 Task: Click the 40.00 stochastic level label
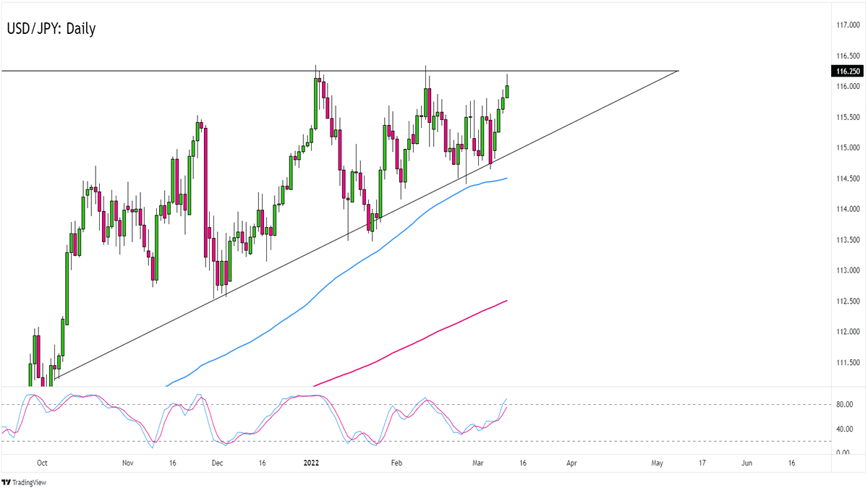click(843, 429)
